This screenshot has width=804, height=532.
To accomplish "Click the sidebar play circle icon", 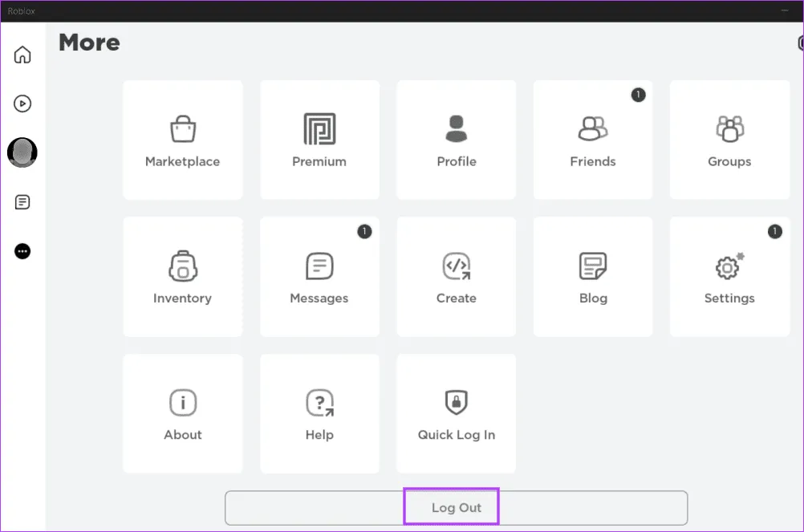I will click(22, 104).
